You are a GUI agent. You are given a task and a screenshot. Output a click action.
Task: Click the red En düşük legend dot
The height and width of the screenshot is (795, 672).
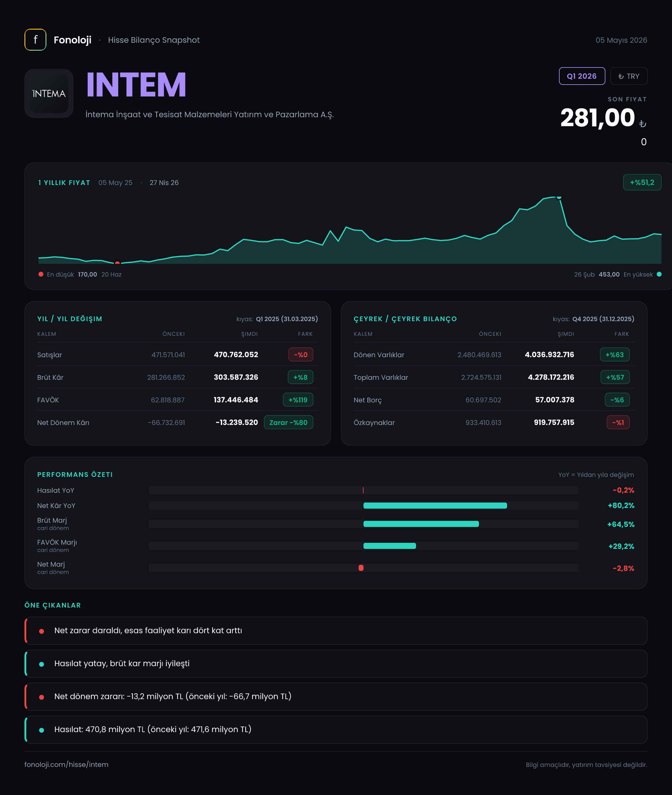[41, 274]
